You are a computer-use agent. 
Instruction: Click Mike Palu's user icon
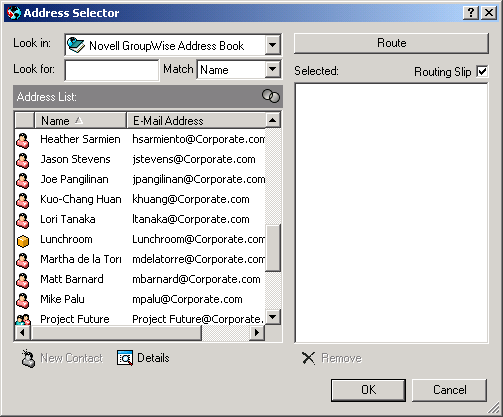(x=23, y=300)
